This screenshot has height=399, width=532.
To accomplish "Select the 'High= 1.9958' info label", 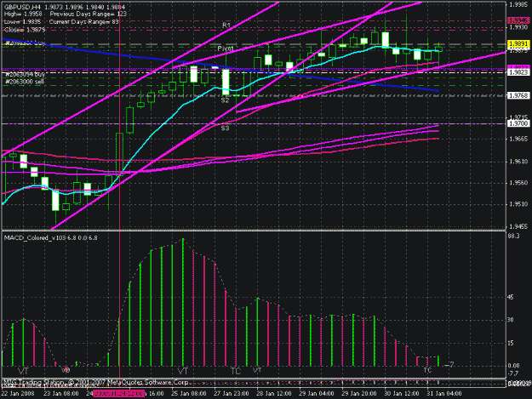I will (23, 14).
